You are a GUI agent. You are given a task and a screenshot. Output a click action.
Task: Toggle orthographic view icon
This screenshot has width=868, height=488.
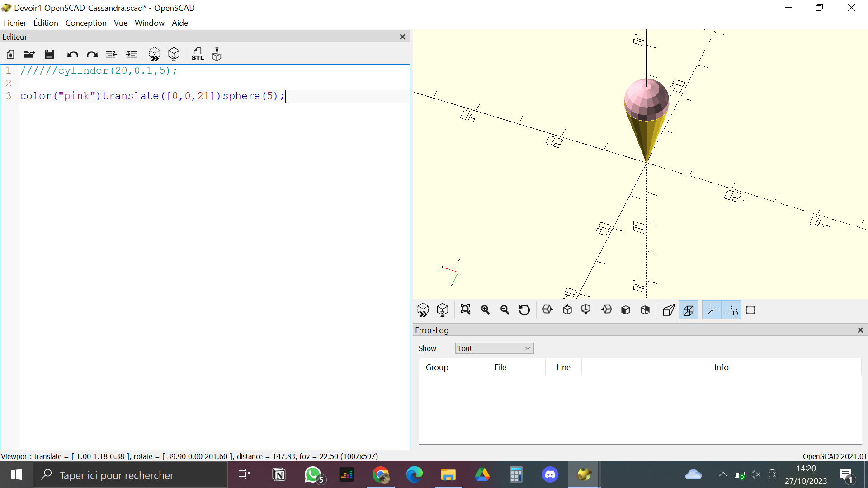688,310
